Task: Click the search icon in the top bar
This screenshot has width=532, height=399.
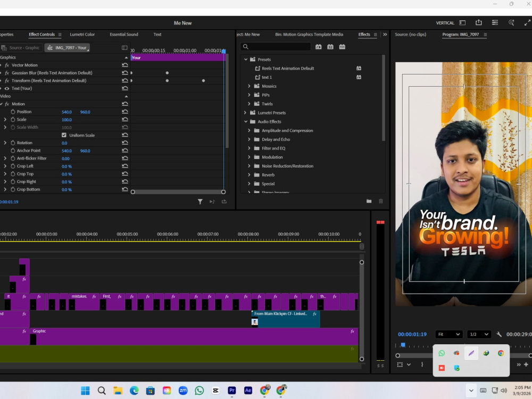Action: (511, 23)
